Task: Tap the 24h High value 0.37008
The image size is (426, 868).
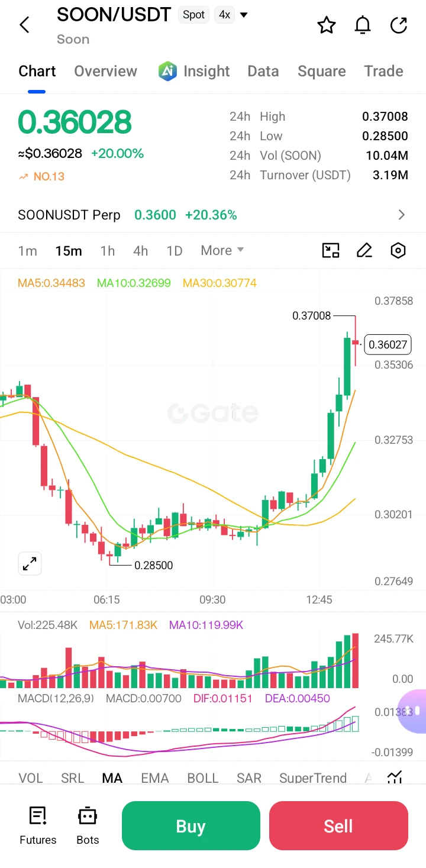Action: 385,117
